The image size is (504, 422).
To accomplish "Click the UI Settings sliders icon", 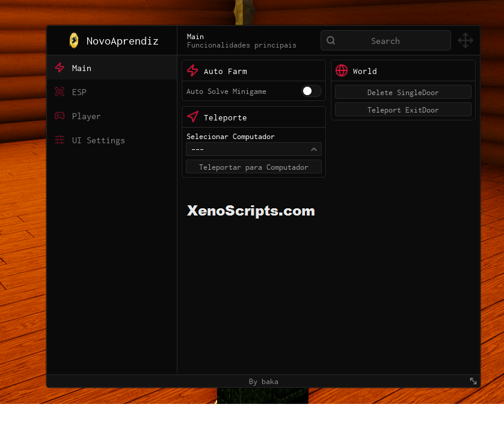I will [60, 140].
